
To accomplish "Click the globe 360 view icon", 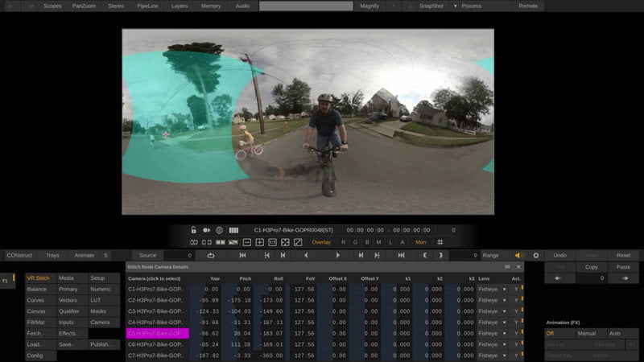I will 219,230.
